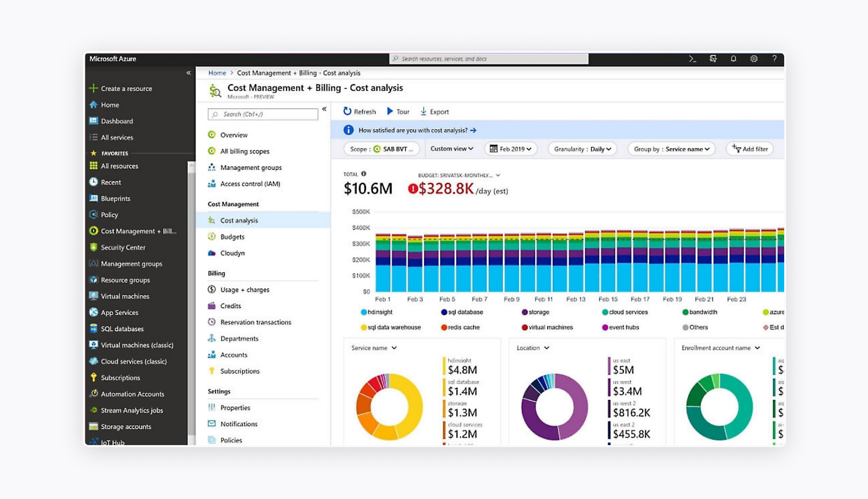Click the Policy icon in favorites
868x499 pixels.
click(93, 215)
